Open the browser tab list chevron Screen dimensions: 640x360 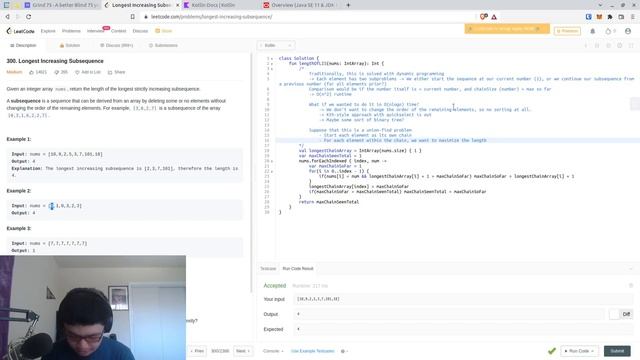point(600,5)
